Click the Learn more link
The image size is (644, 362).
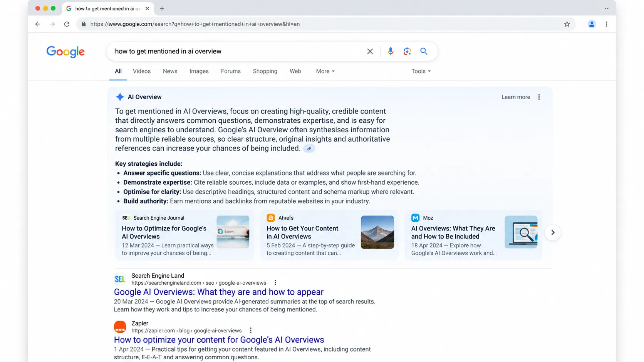515,97
